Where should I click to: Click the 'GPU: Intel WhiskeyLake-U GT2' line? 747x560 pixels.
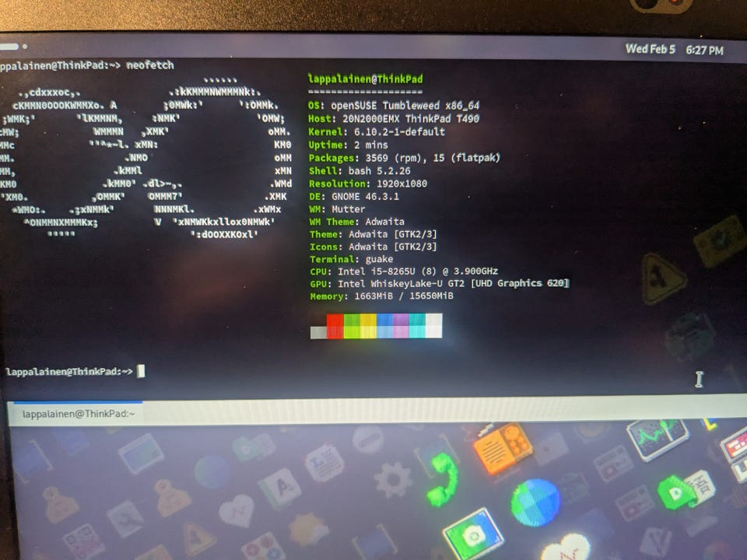(x=440, y=284)
